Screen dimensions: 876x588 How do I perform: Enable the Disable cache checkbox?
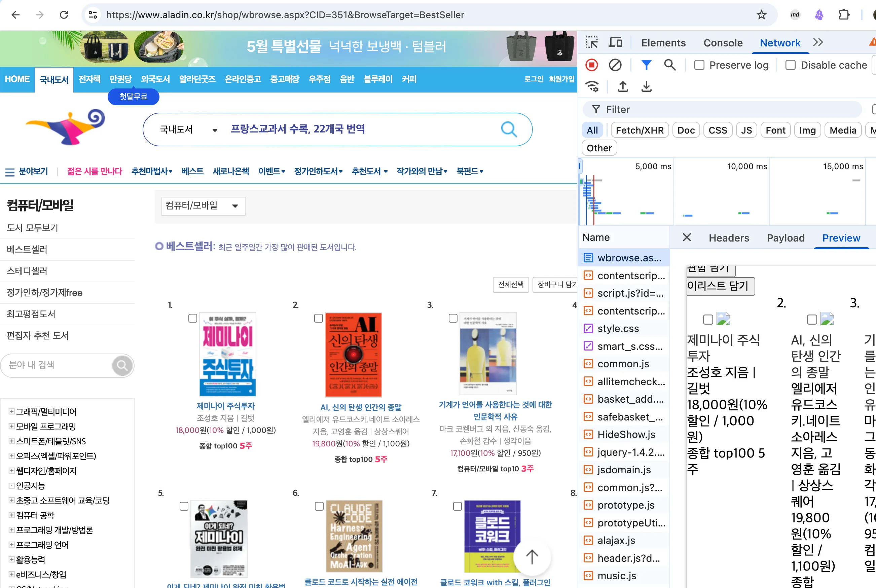click(790, 65)
